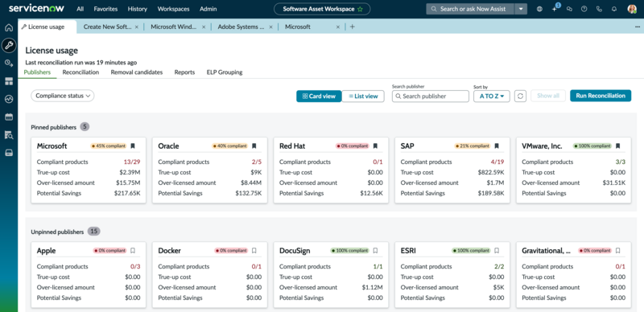Switch to Card view
Image resolution: width=644 pixels, height=312 pixels.
click(x=319, y=96)
